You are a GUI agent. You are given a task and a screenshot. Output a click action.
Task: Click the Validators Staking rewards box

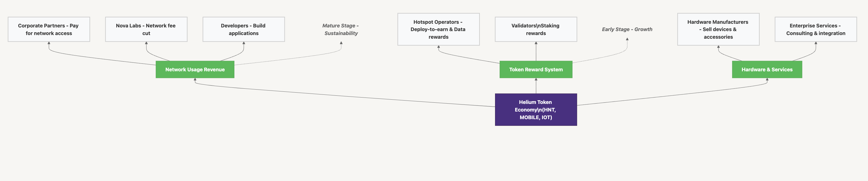click(536, 29)
